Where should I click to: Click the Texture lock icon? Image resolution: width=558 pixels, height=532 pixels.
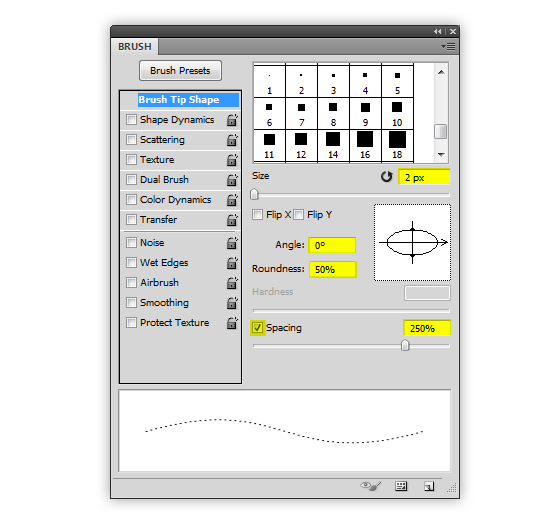[x=232, y=160]
